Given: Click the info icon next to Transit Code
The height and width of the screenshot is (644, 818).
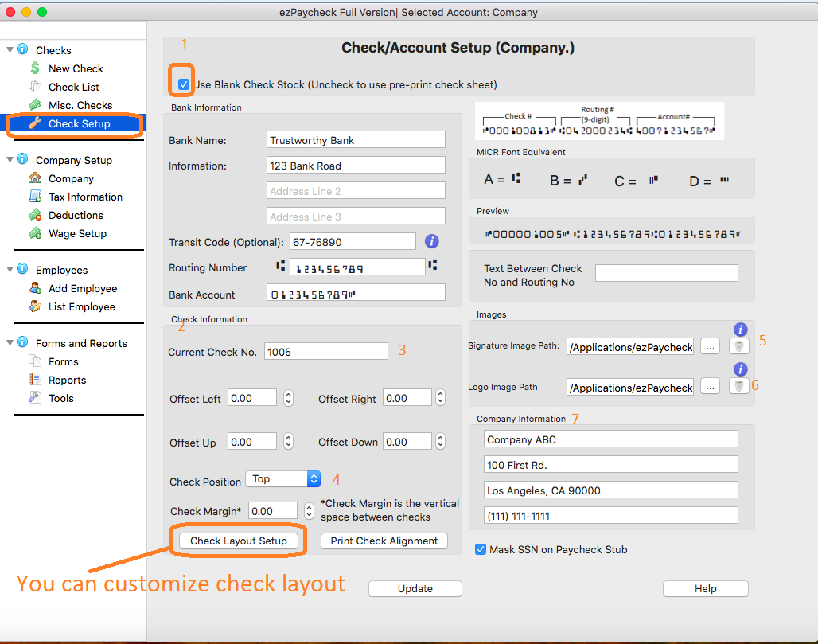Looking at the screenshot, I should [432, 241].
